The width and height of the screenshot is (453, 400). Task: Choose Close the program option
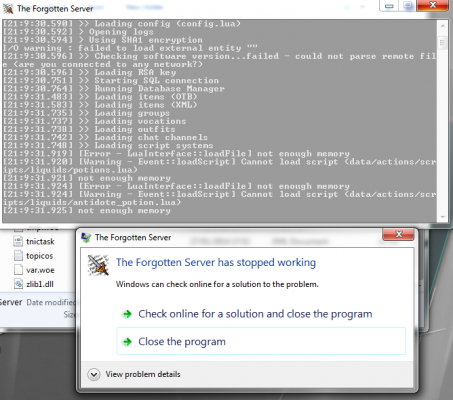tap(261, 341)
